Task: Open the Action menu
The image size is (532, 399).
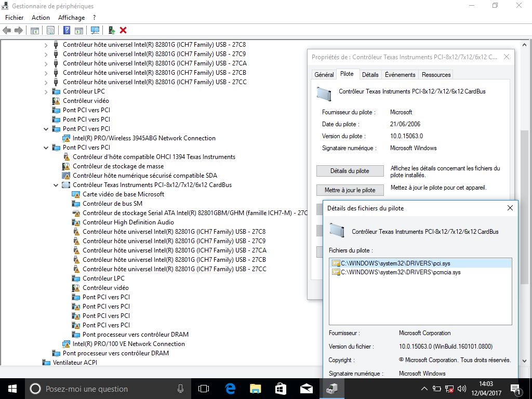Action: (41, 18)
